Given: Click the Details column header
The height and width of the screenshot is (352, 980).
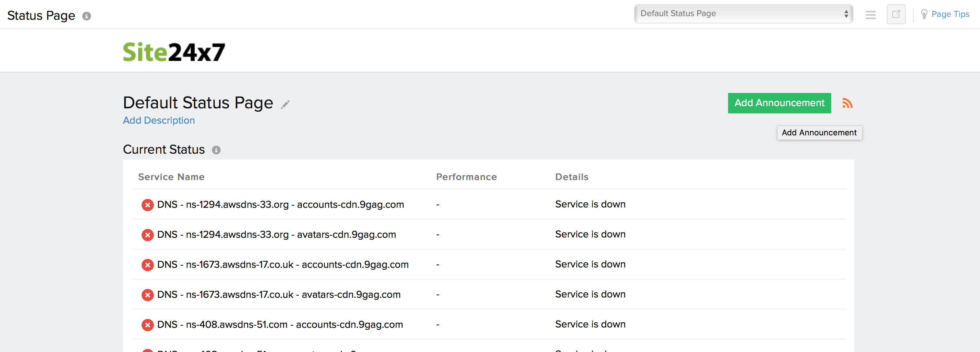Looking at the screenshot, I should point(572,177).
